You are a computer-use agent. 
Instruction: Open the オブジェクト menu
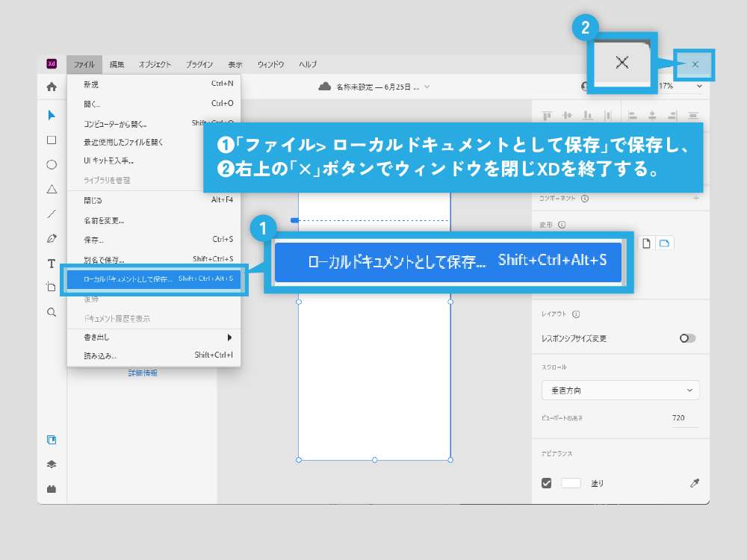click(155, 64)
